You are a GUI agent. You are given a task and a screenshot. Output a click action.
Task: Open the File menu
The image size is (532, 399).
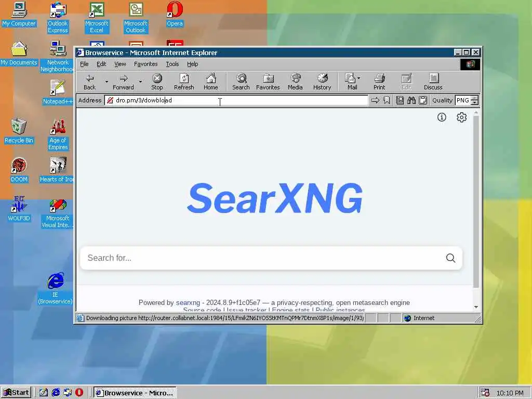point(84,64)
